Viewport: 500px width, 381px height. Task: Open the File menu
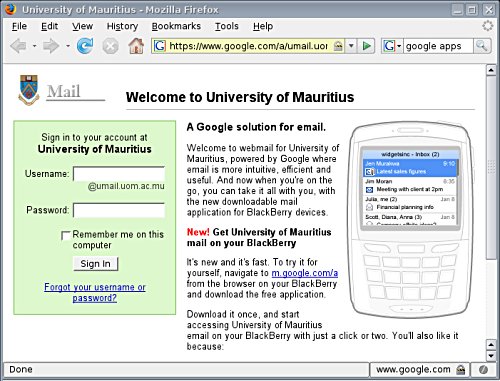click(19, 26)
